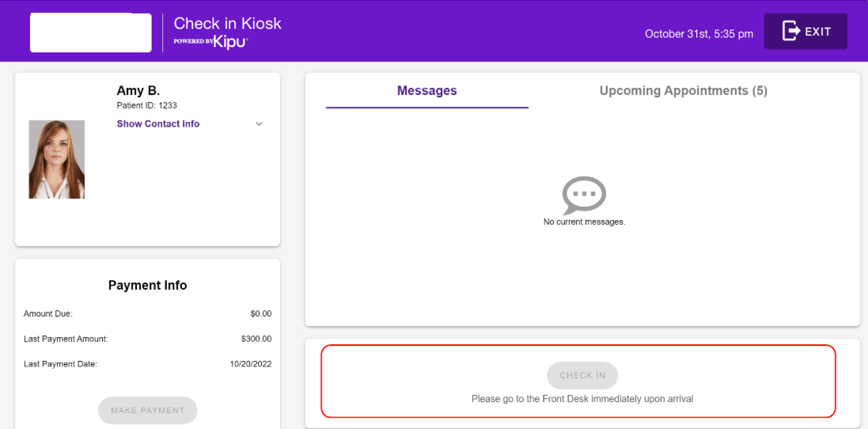Click the $300.00 last payment amount
The image size is (868, 429).
point(256,339)
